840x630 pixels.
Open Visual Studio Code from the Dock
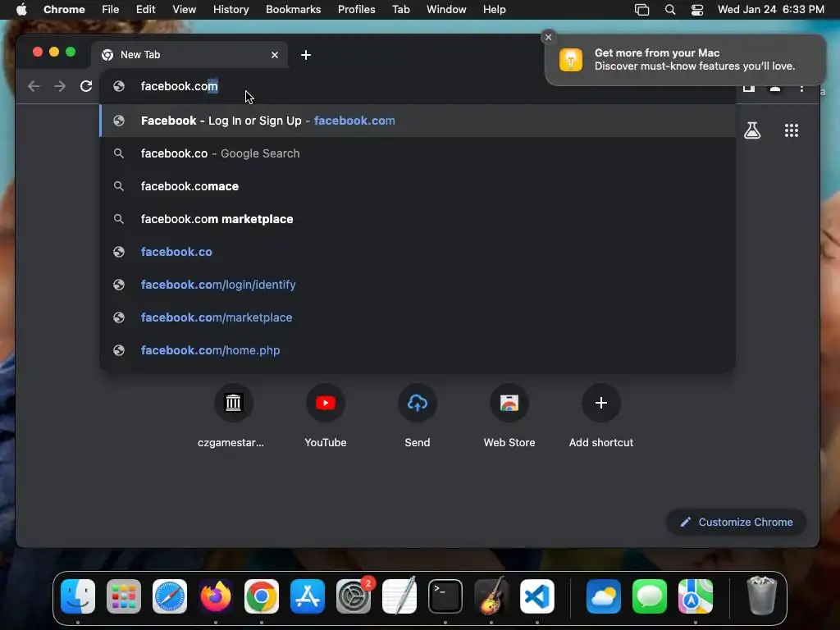click(537, 596)
